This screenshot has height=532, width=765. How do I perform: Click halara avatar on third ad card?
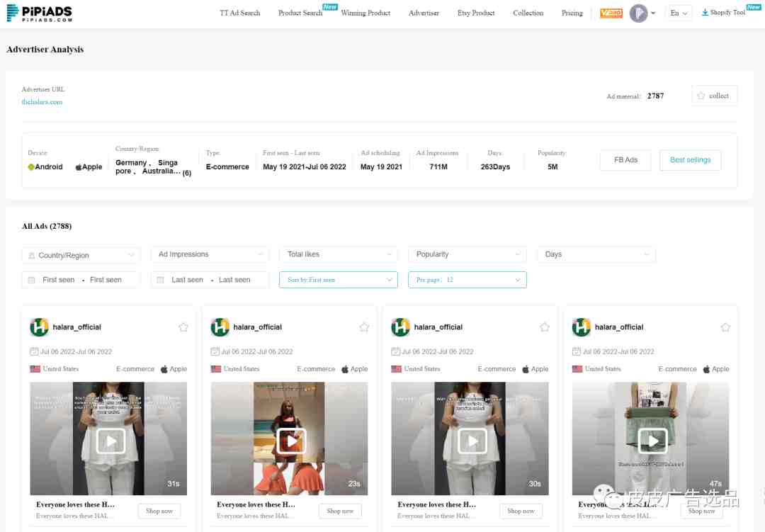pos(400,327)
